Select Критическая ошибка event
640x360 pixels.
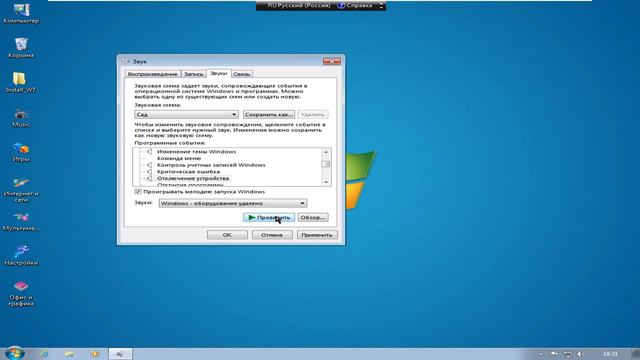click(x=188, y=171)
